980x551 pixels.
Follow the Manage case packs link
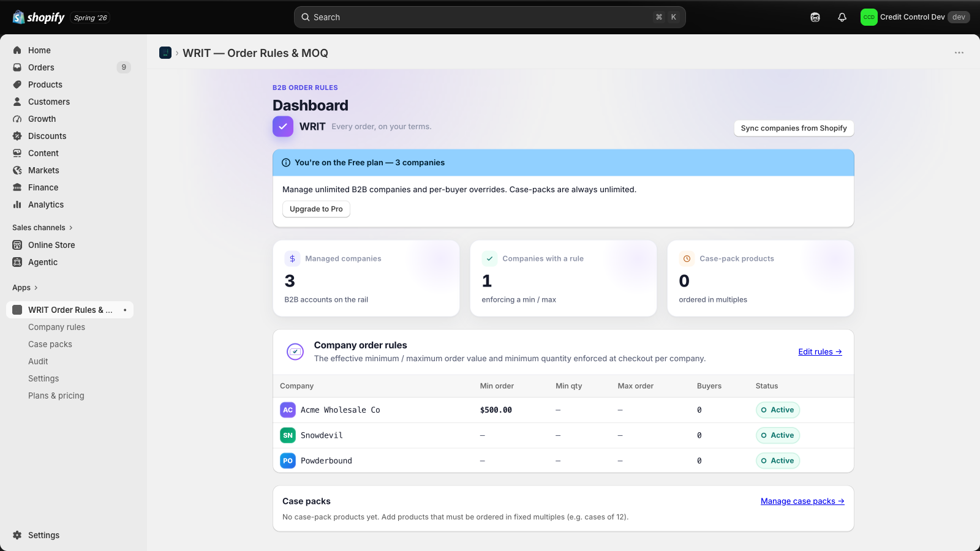(x=802, y=501)
